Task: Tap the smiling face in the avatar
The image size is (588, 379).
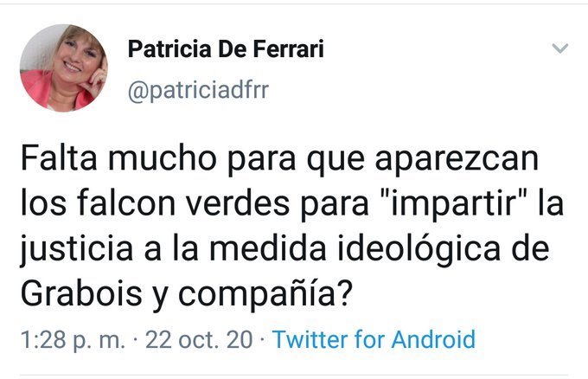Action: pyautogui.click(x=76, y=55)
